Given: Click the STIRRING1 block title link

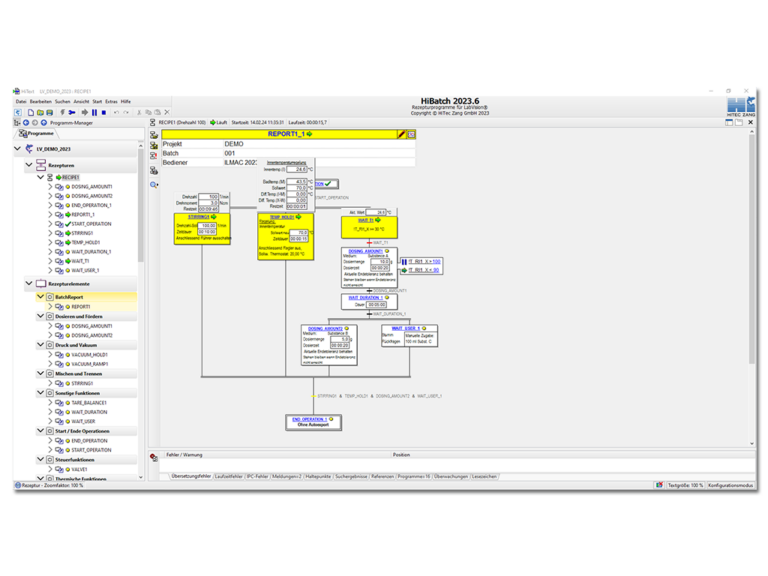Looking at the screenshot, I should tap(198, 216).
